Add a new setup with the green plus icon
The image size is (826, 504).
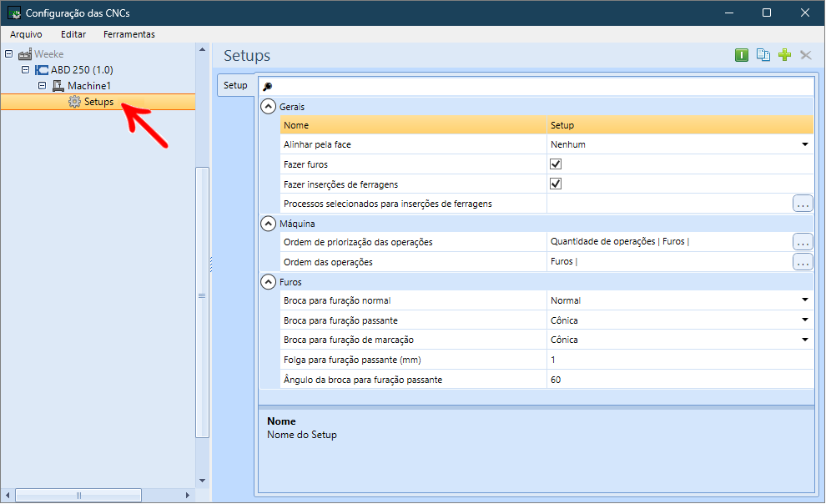click(x=784, y=55)
